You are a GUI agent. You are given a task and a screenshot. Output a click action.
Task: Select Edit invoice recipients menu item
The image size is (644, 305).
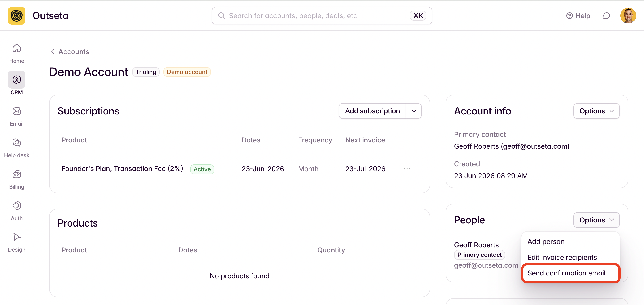[x=562, y=257]
